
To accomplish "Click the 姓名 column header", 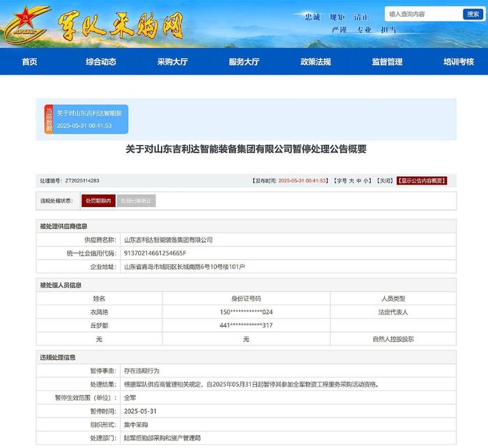I will [x=99, y=299].
